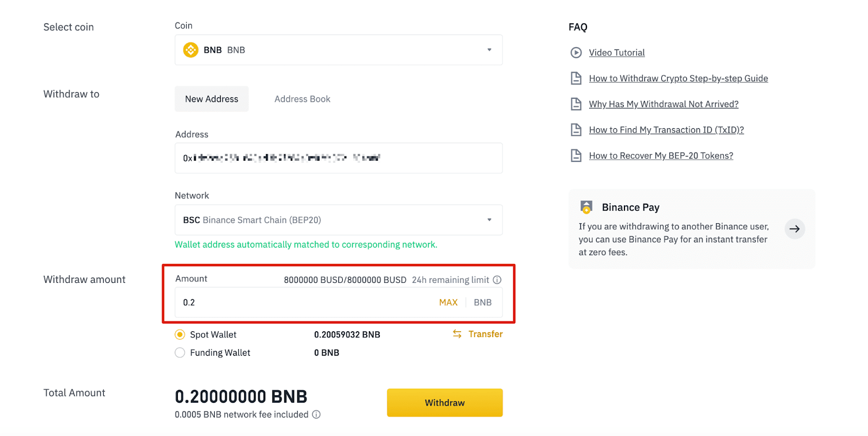Click the Binance Pay arrow button
The image size is (868, 436).
coord(795,229)
